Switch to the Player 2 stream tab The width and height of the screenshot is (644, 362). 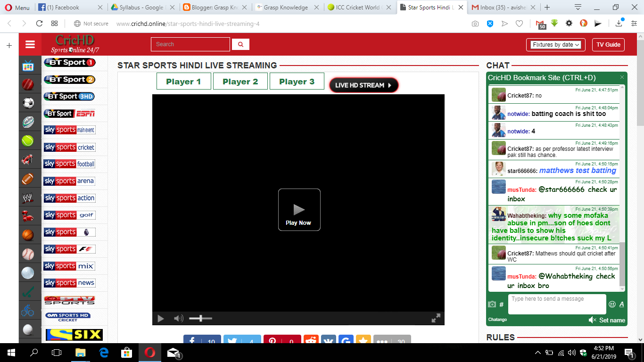[x=240, y=81]
